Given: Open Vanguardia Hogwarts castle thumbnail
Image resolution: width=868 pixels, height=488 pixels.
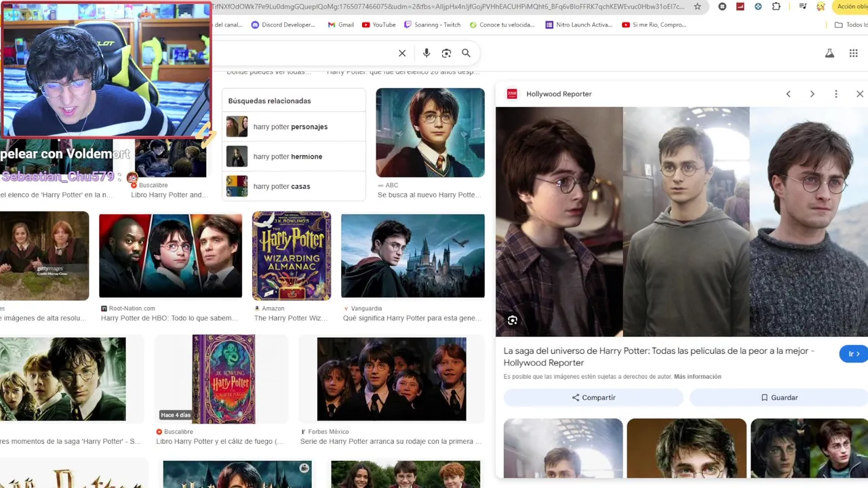Looking at the screenshot, I should [413, 256].
